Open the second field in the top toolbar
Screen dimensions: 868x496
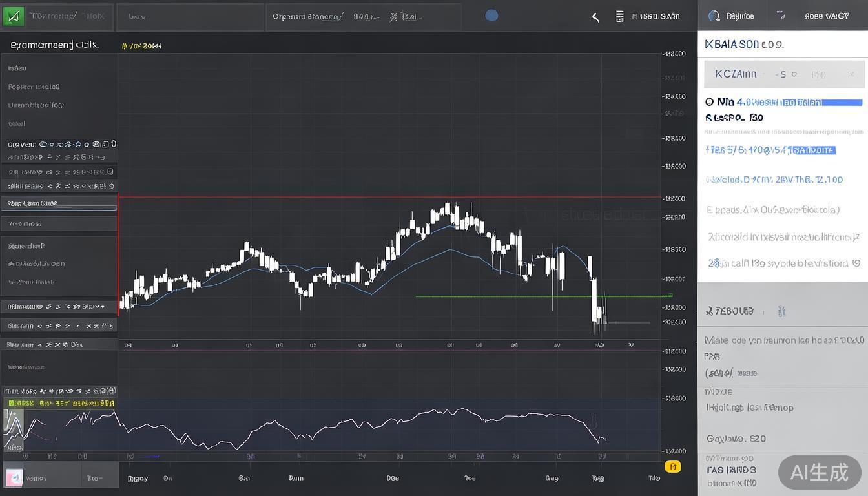(190, 17)
